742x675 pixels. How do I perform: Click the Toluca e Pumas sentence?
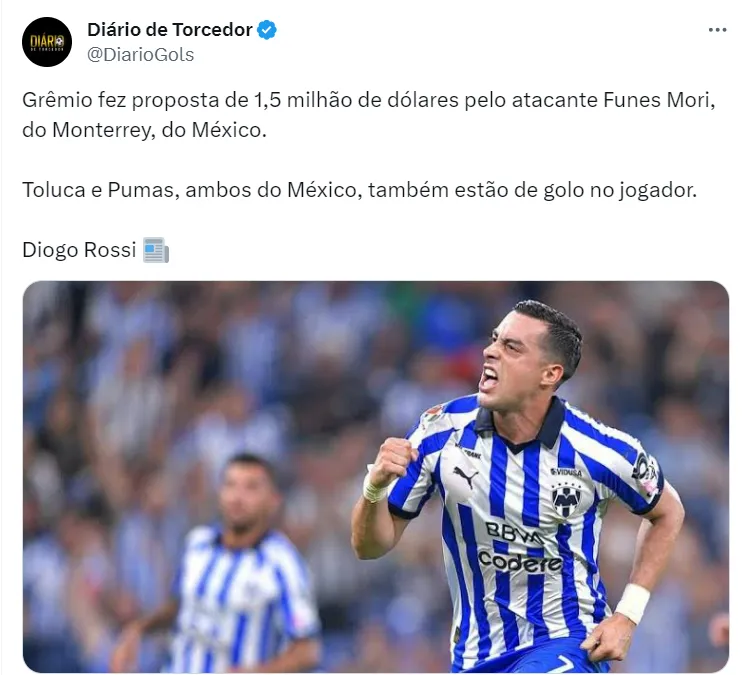click(359, 190)
